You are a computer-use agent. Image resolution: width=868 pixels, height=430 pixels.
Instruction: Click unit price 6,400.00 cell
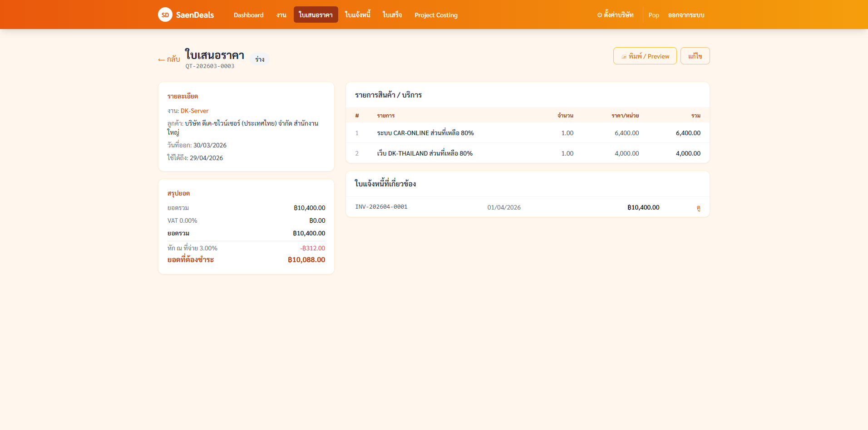click(x=626, y=133)
